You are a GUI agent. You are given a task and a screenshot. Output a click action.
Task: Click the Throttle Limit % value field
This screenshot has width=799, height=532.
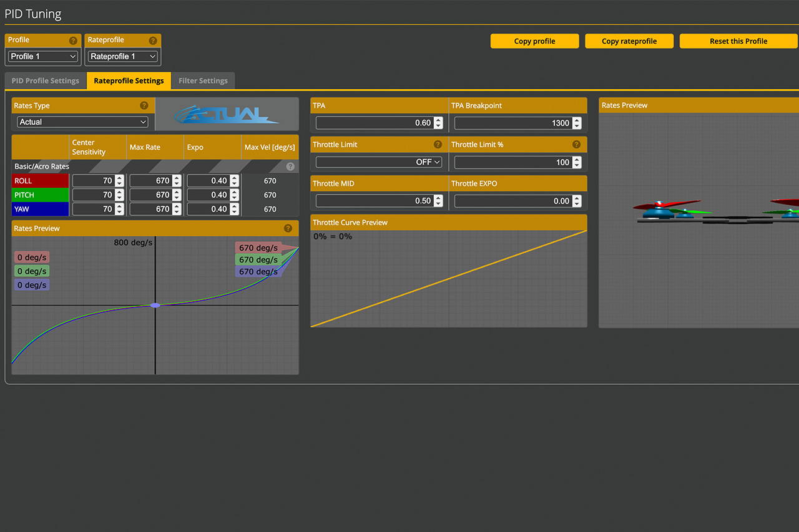(518, 162)
